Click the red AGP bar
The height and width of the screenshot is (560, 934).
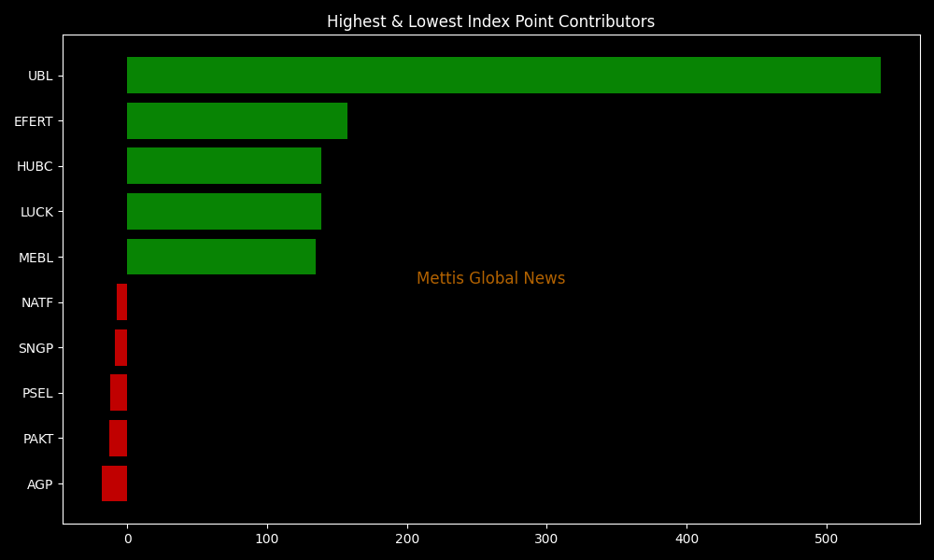click(x=114, y=483)
